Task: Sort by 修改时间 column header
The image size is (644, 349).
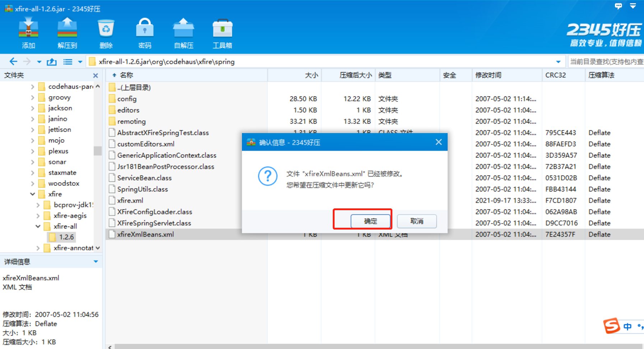Action: click(x=507, y=75)
